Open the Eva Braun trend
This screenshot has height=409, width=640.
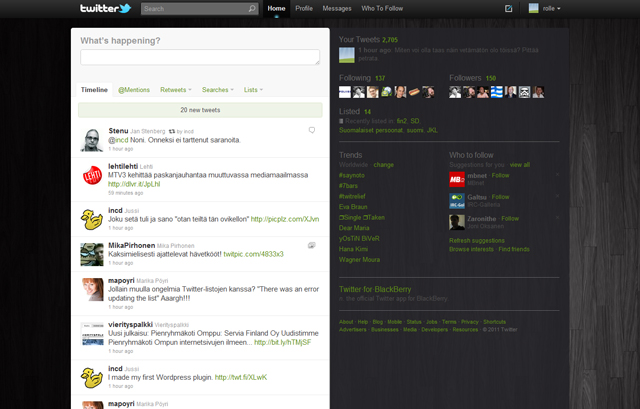click(353, 207)
